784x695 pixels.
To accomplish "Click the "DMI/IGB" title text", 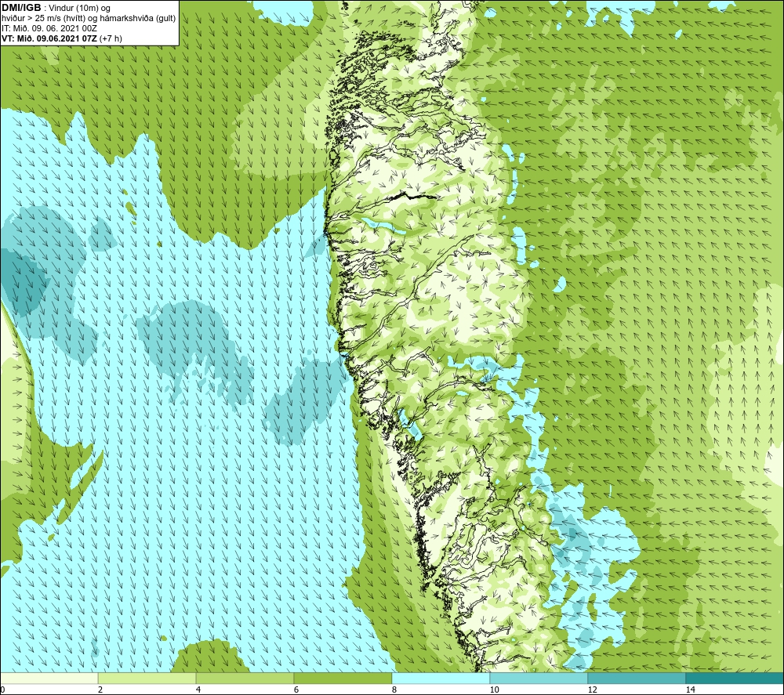I will click(21, 8).
